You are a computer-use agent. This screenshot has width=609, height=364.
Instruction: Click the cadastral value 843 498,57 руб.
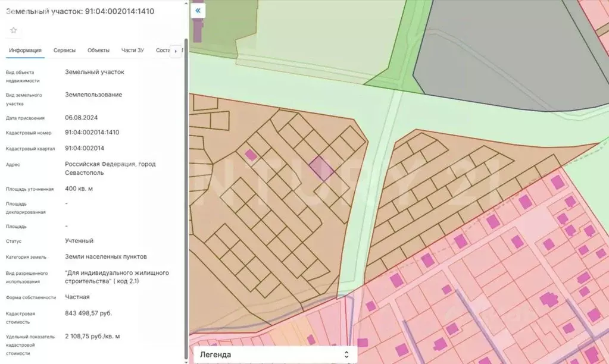coord(88,313)
